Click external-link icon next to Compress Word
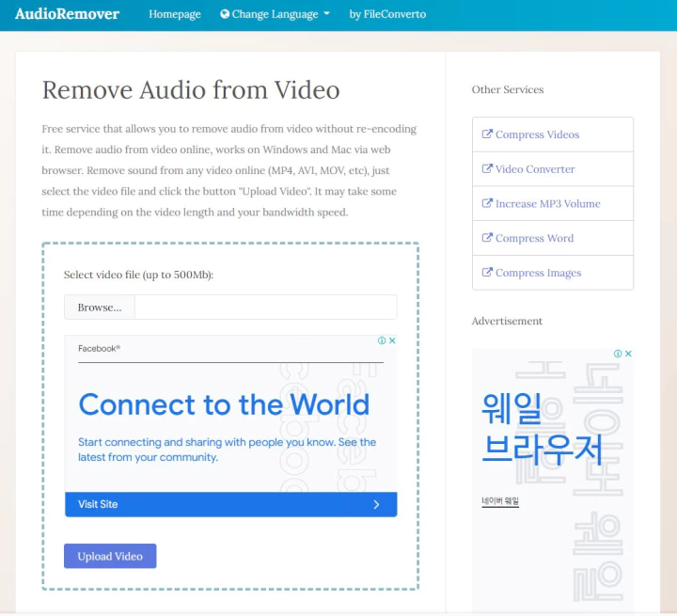This screenshot has height=616, width=677. [487, 238]
